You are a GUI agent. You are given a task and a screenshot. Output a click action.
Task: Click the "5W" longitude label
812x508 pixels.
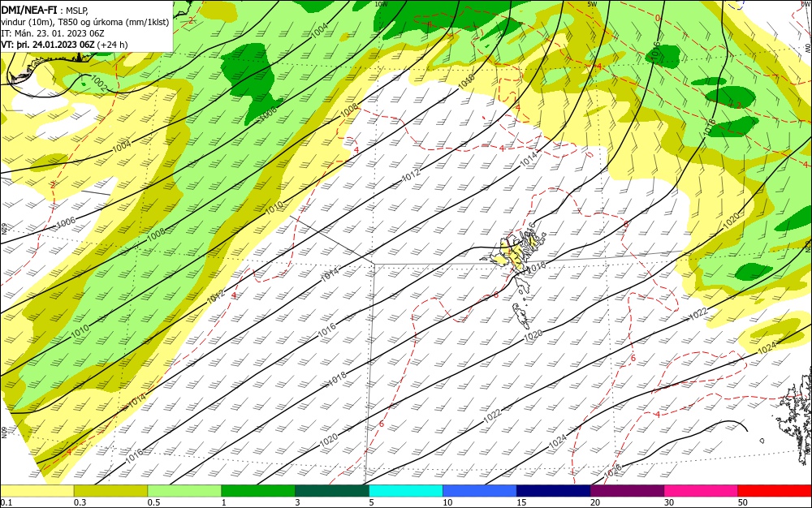[593, 3]
